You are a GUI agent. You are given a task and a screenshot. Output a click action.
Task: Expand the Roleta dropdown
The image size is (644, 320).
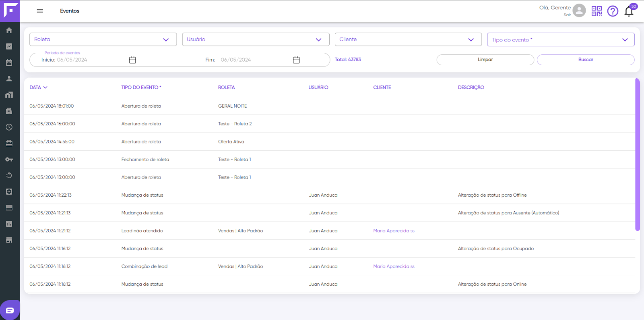(x=103, y=39)
